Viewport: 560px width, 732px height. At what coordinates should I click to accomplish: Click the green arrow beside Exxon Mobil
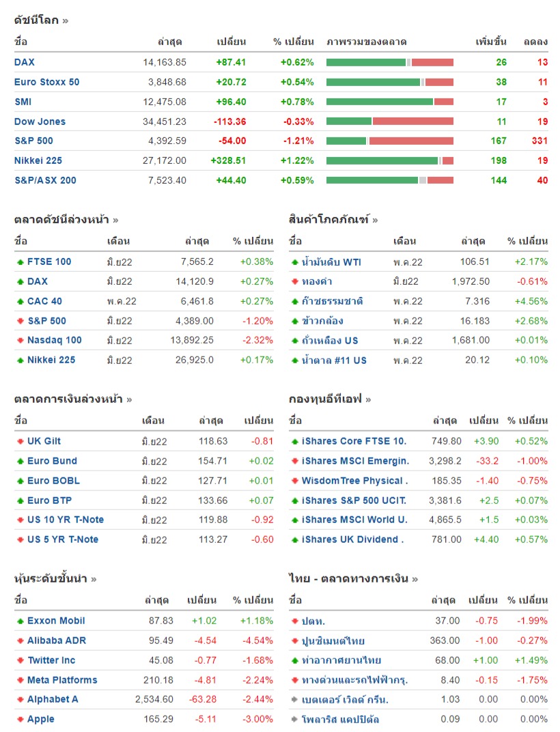20,621
